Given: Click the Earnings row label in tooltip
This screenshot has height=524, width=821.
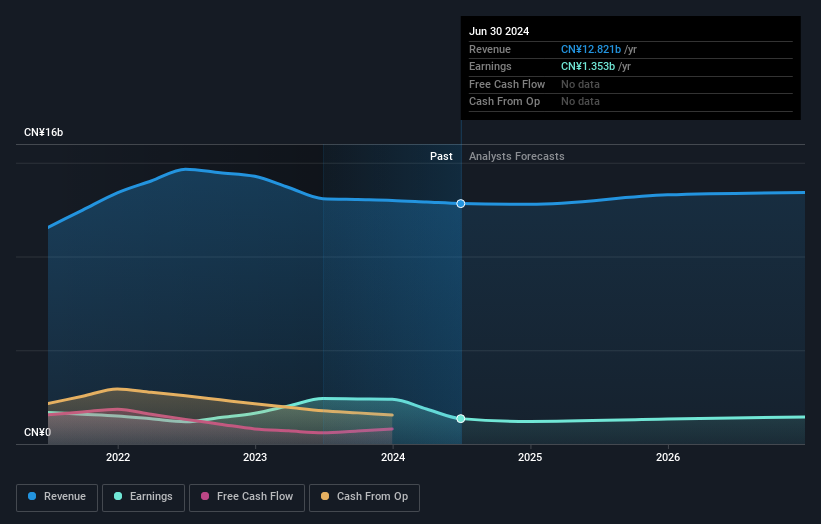Looking at the screenshot, I should [x=490, y=66].
